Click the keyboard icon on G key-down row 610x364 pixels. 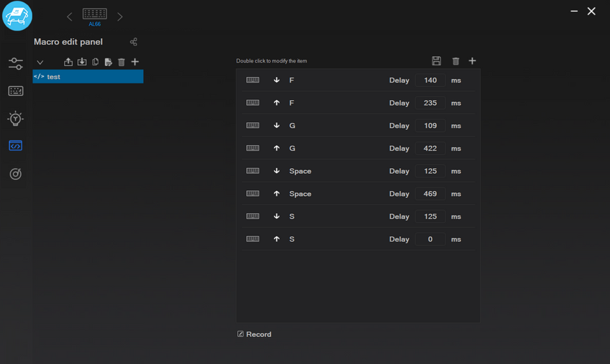pyautogui.click(x=253, y=125)
